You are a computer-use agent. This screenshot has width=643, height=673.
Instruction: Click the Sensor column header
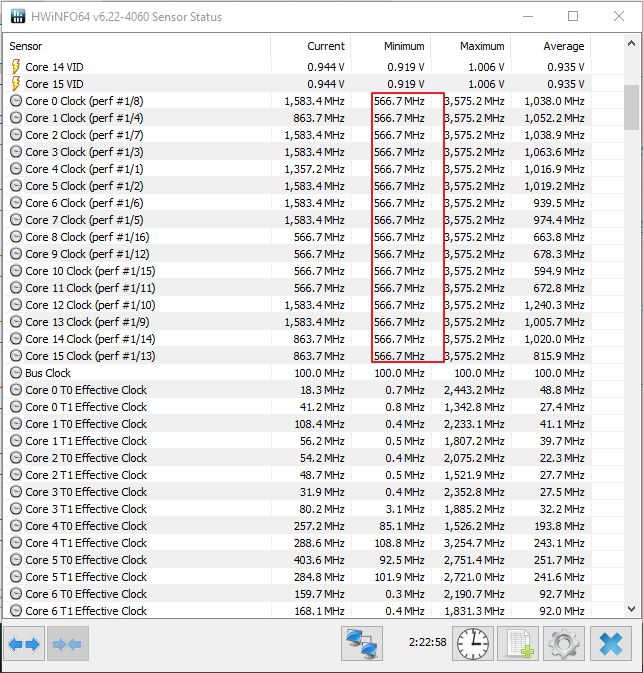137,46
